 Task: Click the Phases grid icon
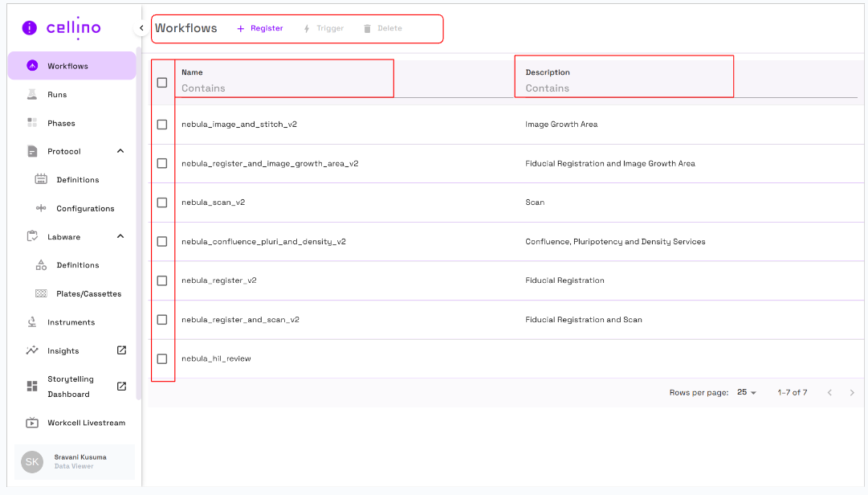[32, 123]
